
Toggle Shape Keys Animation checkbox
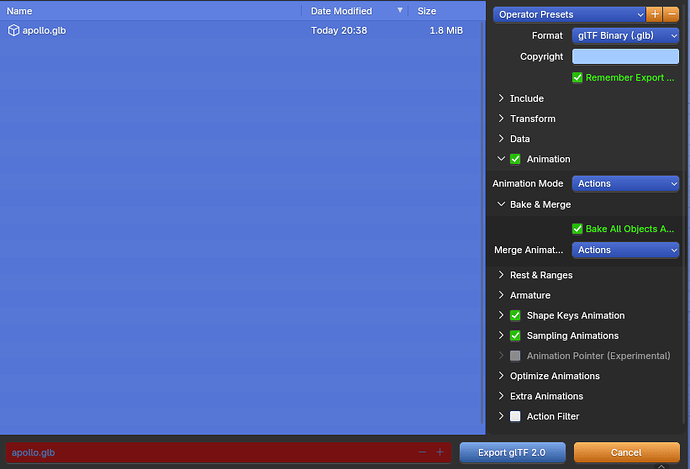[x=516, y=316]
